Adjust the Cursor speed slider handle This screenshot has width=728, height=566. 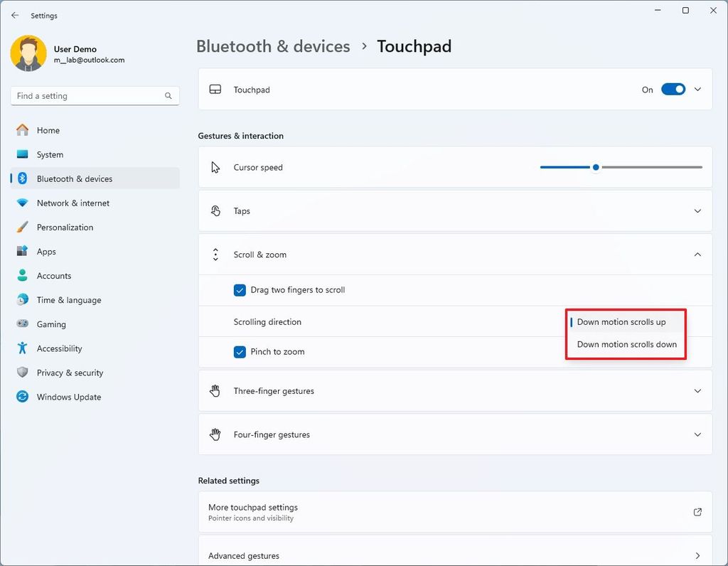coord(596,167)
